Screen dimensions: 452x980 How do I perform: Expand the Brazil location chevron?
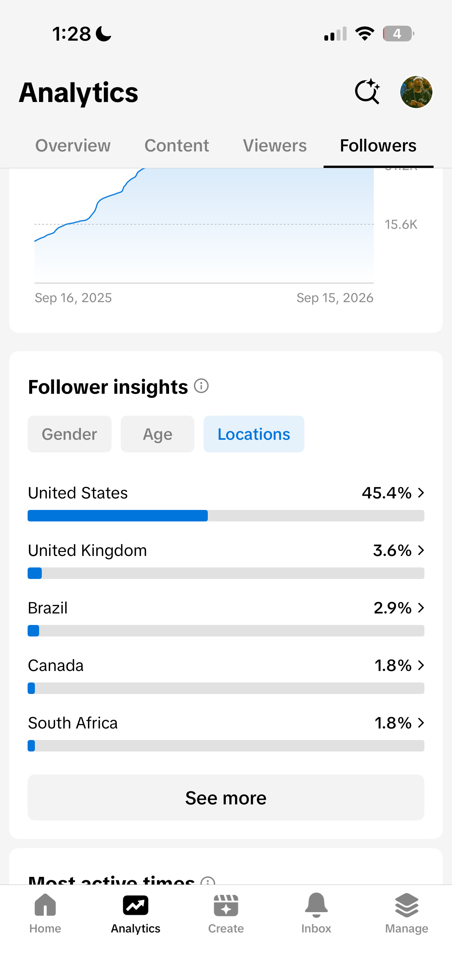point(421,608)
